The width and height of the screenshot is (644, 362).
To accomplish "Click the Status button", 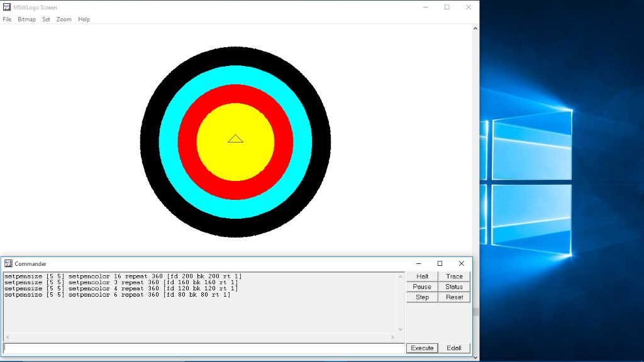I will (x=454, y=287).
